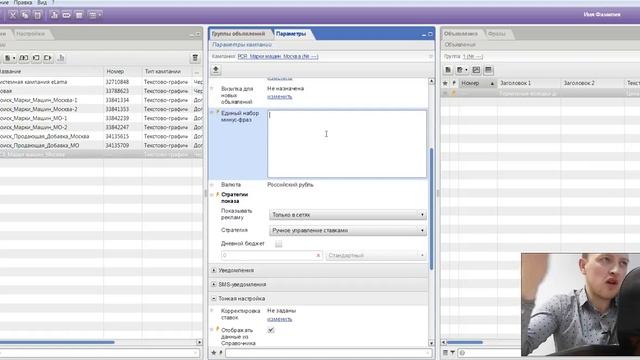The width and height of the screenshot is (640, 360).
Task: Click the greyed chart icon in campaigns toolbar
Action: (61, 58)
